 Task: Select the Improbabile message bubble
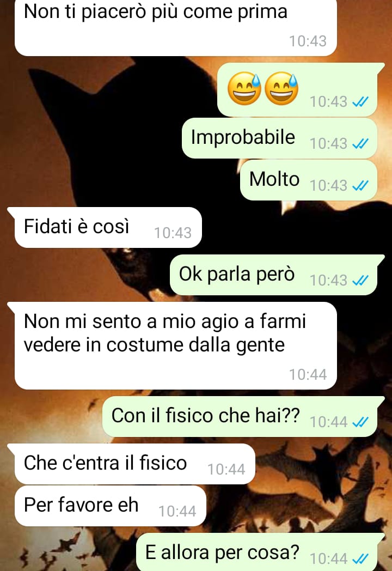(279, 138)
